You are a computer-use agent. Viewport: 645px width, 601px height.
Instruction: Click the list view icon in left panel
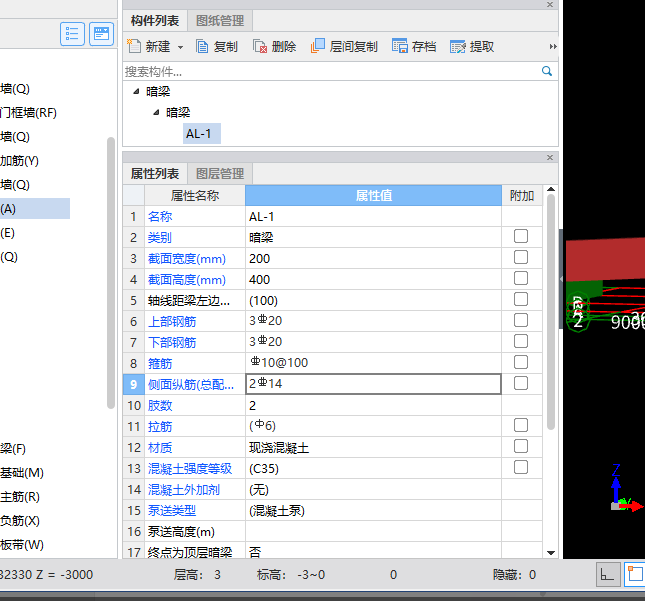[72, 34]
